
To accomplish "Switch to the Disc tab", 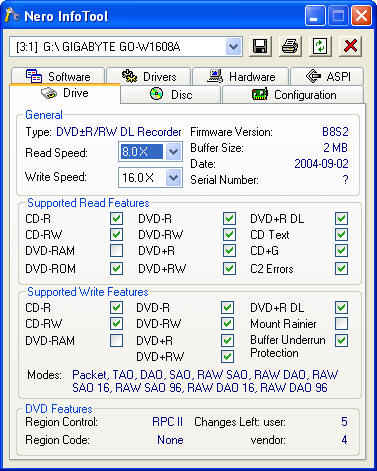I will pos(171,94).
